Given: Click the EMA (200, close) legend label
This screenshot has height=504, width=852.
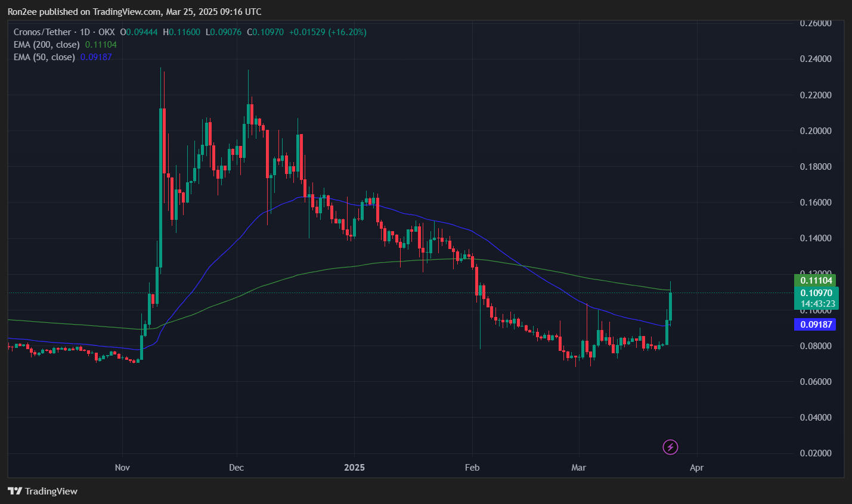Looking at the screenshot, I should pos(47,45).
